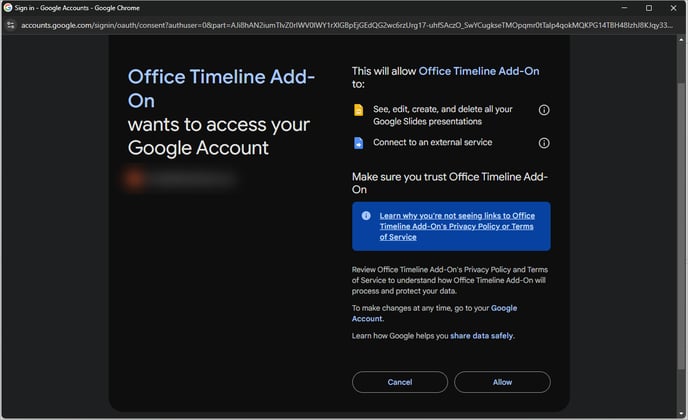Open info for Connect to external service
The height and width of the screenshot is (420, 688).
(544, 143)
